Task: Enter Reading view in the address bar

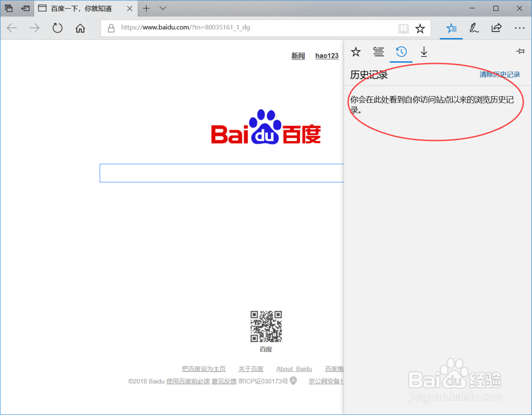Action: (403, 28)
